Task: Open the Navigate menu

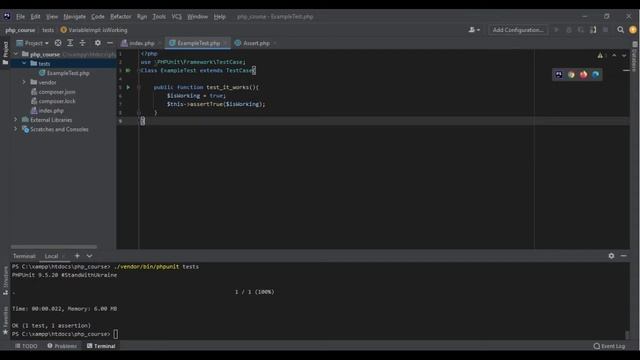Action: [74, 17]
